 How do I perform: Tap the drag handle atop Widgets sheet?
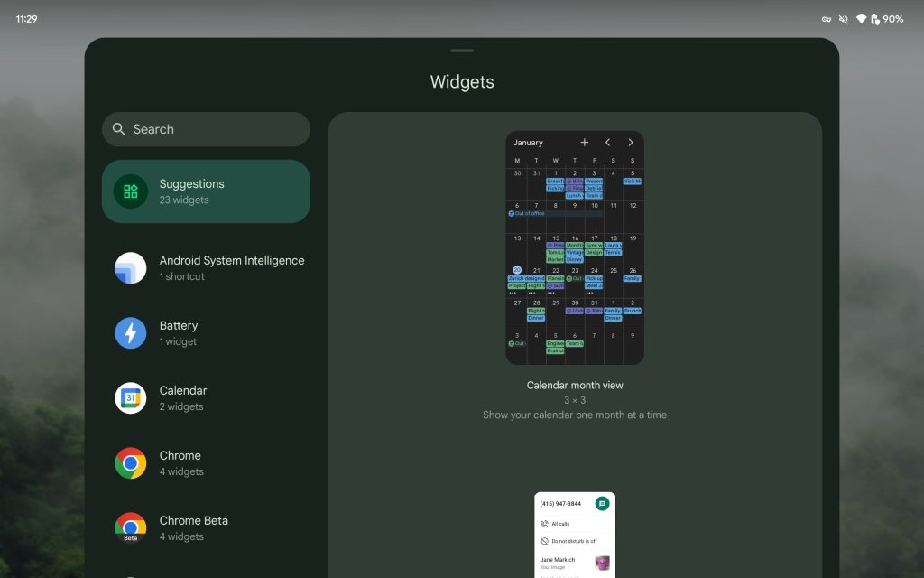tap(462, 51)
